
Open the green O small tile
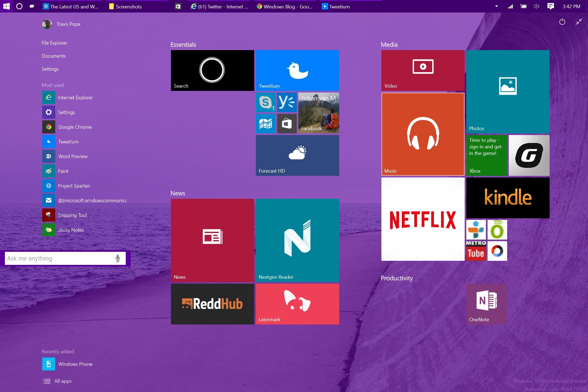pyautogui.click(x=497, y=230)
